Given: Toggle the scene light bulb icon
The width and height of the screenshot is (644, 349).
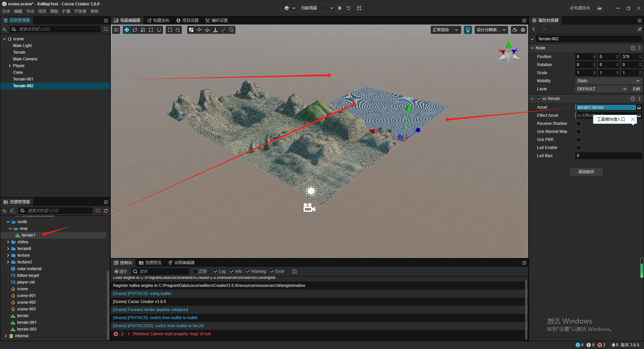Looking at the screenshot, I should coord(468,30).
